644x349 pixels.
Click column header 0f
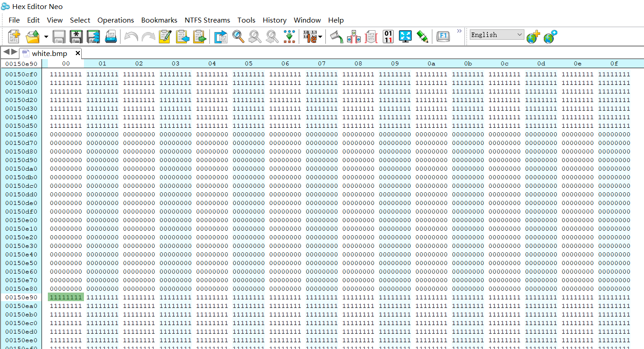click(614, 64)
